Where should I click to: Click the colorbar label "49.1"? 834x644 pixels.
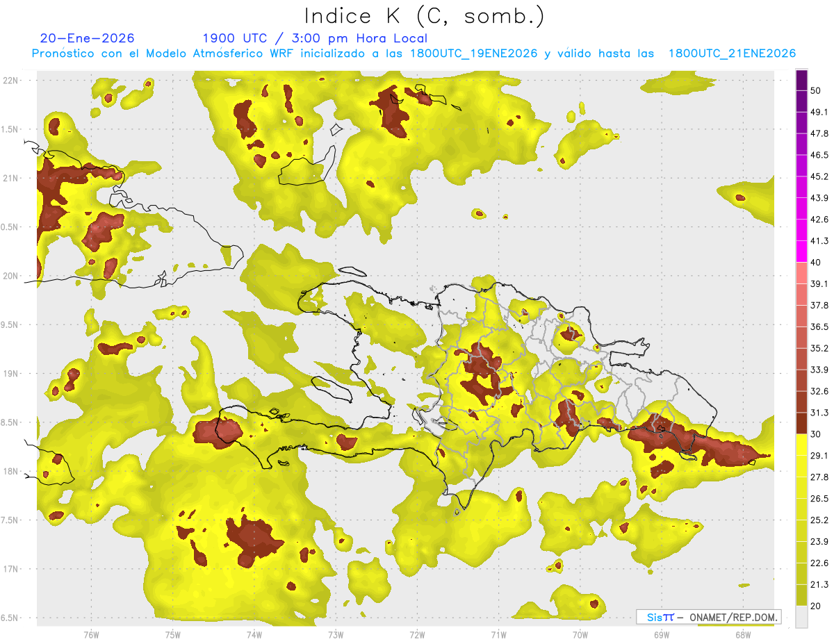pyautogui.click(x=819, y=112)
